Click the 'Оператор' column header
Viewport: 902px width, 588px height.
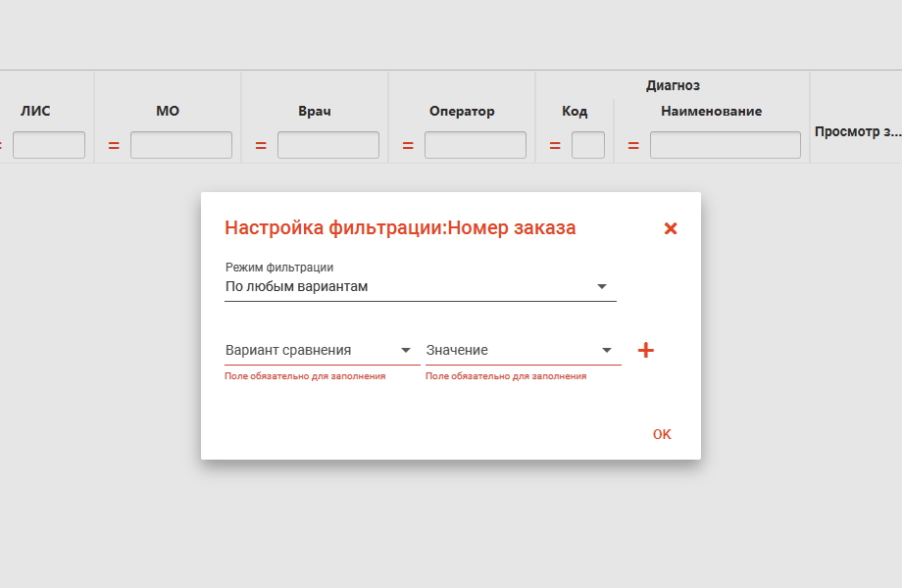point(462,111)
